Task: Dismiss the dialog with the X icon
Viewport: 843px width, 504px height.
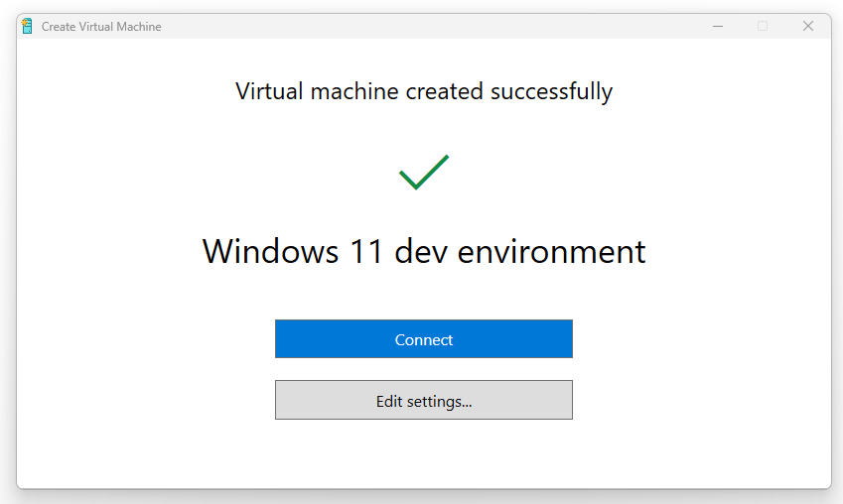Action: (808, 26)
